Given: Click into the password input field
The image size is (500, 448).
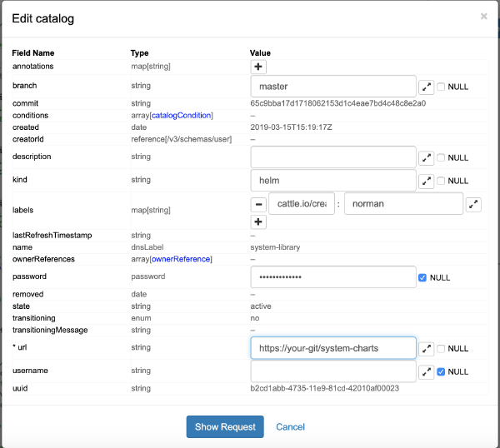Looking at the screenshot, I should click(332, 276).
